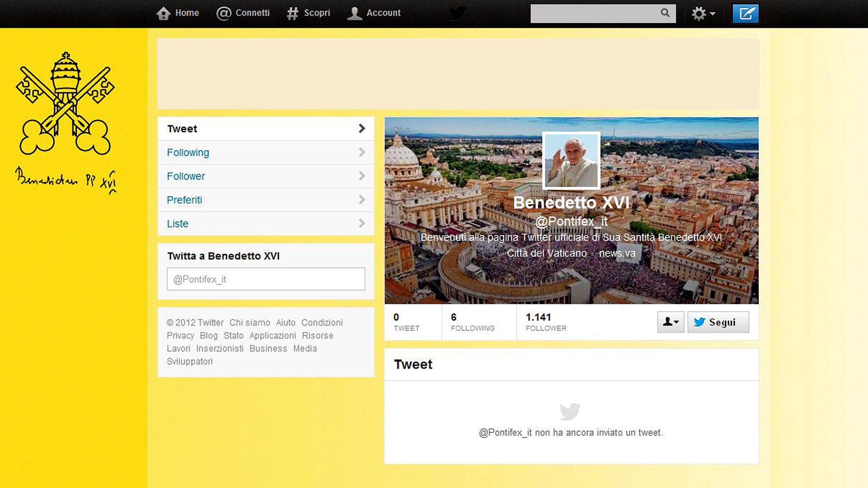Click the Media footer link
Image resolution: width=868 pixels, height=488 pixels.
point(305,348)
